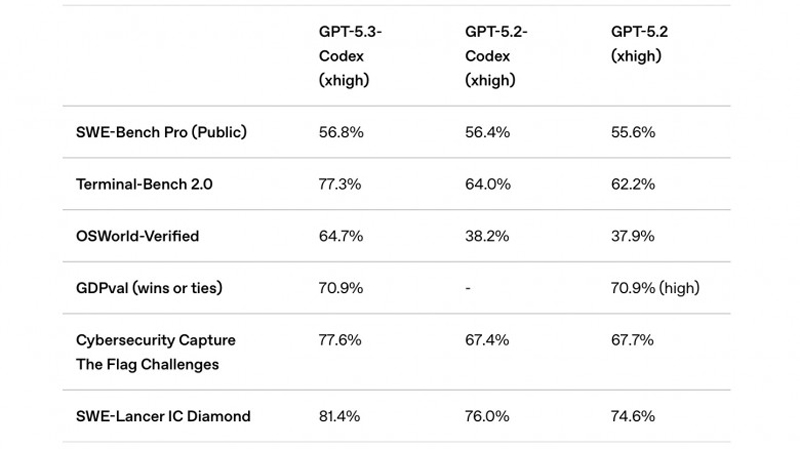Screen dimensions: 800x449
Task: Select the Terminal-Bench 2.0 row label
Action: pyautogui.click(x=142, y=184)
